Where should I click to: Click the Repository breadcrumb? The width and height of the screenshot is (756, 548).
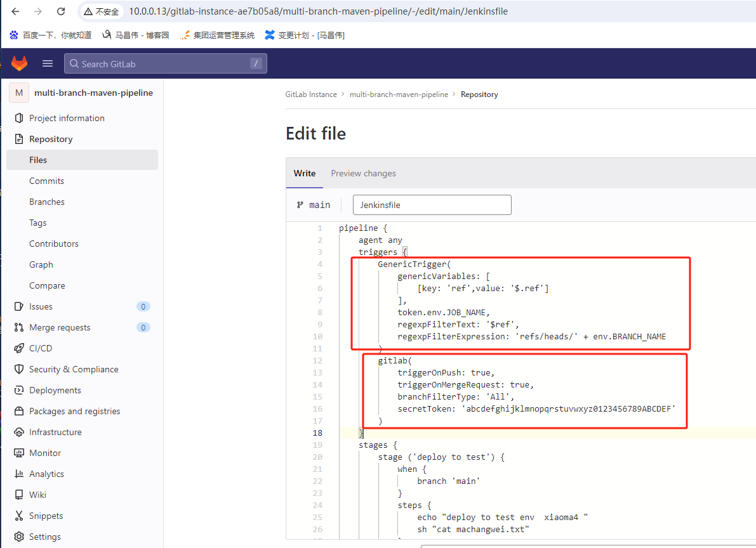(x=479, y=95)
